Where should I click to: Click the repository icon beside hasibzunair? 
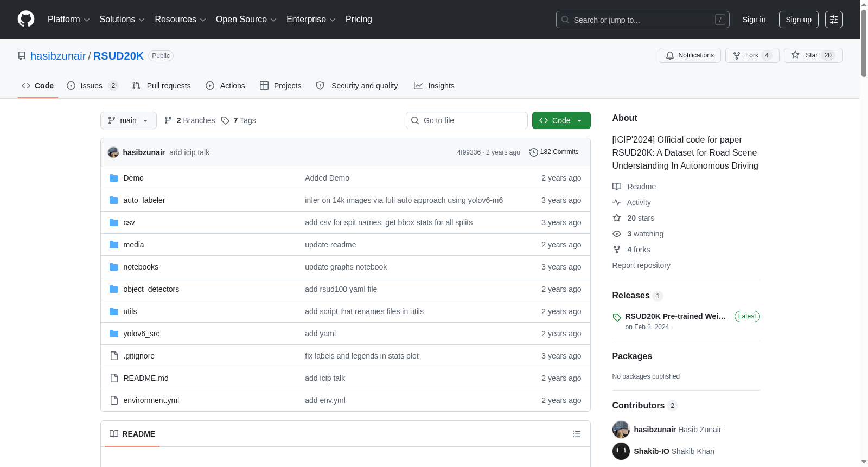22,56
